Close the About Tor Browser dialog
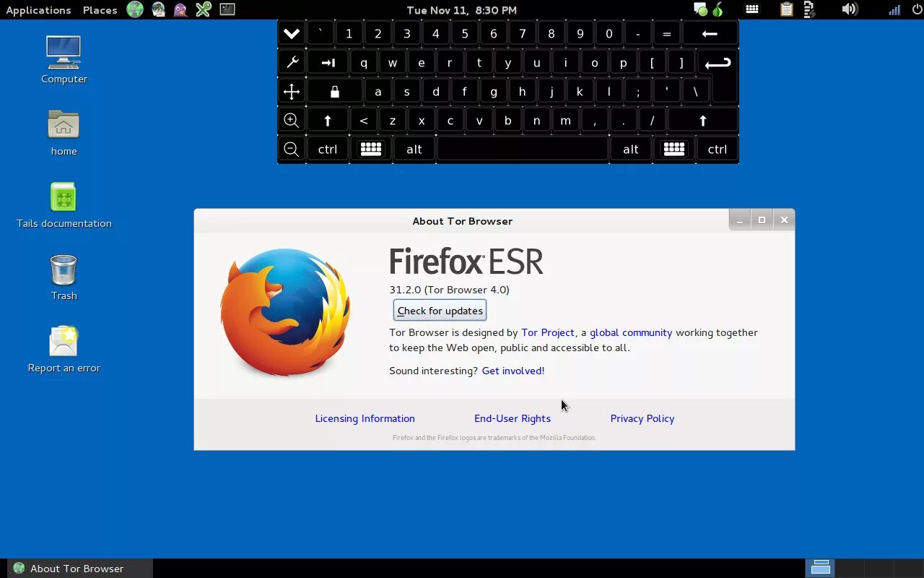 (x=784, y=220)
